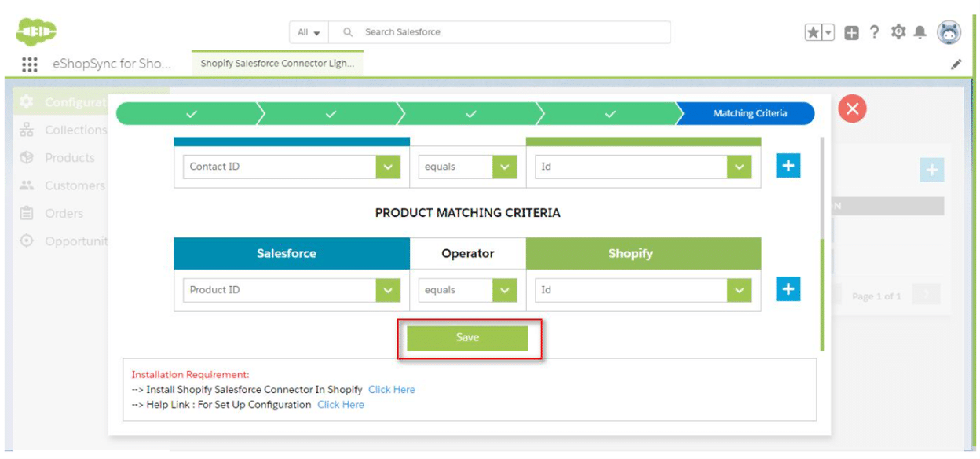The image size is (980, 459).
Task: Add contact matching row with plus button
Action: (788, 166)
